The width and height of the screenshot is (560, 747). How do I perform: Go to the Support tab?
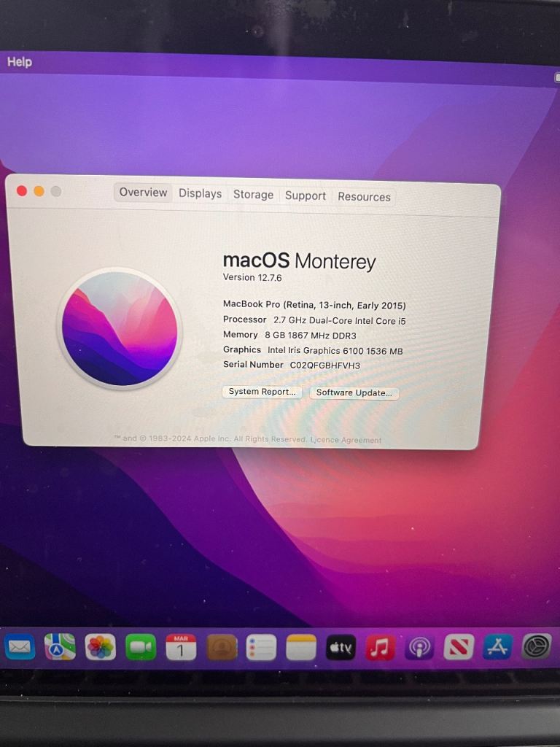(306, 196)
